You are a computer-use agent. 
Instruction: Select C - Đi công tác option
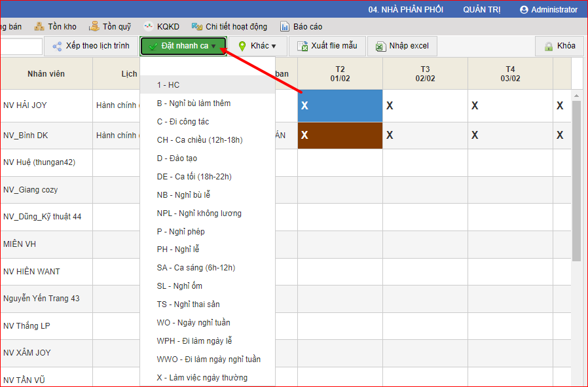[x=208, y=122]
